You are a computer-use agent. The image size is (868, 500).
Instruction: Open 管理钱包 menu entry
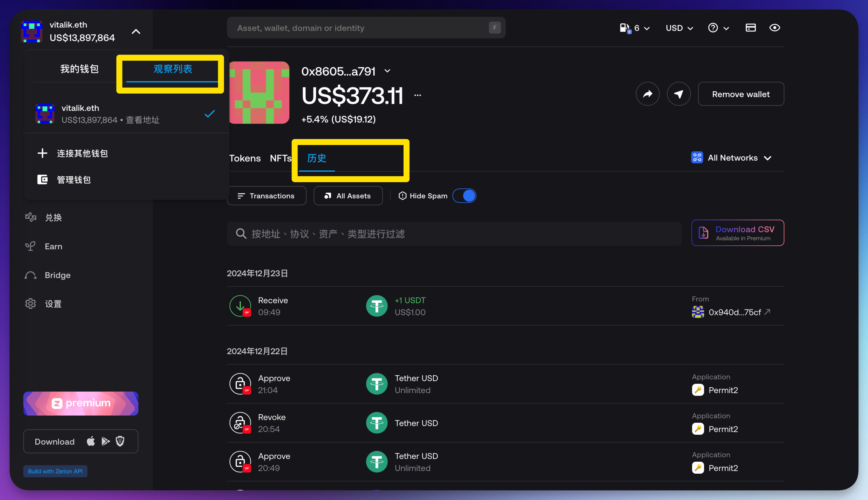pyautogui.click(x=74, y=180)
